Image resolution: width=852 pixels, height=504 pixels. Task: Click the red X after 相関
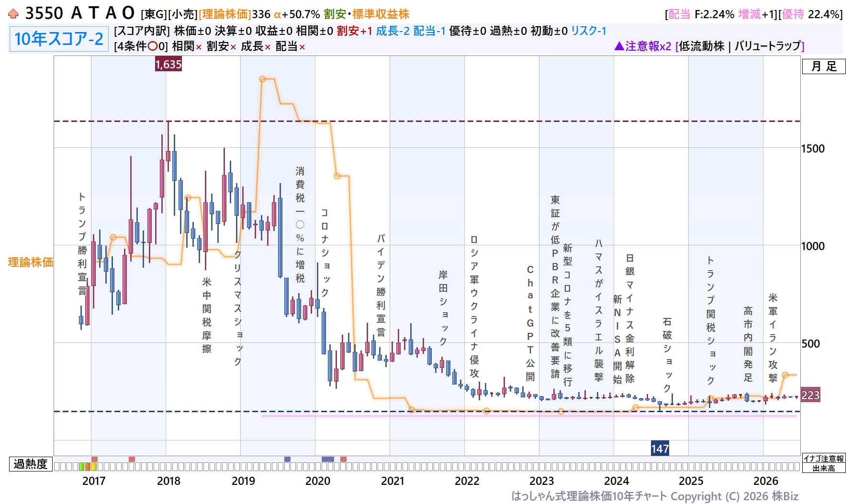[x=199, y=47]
